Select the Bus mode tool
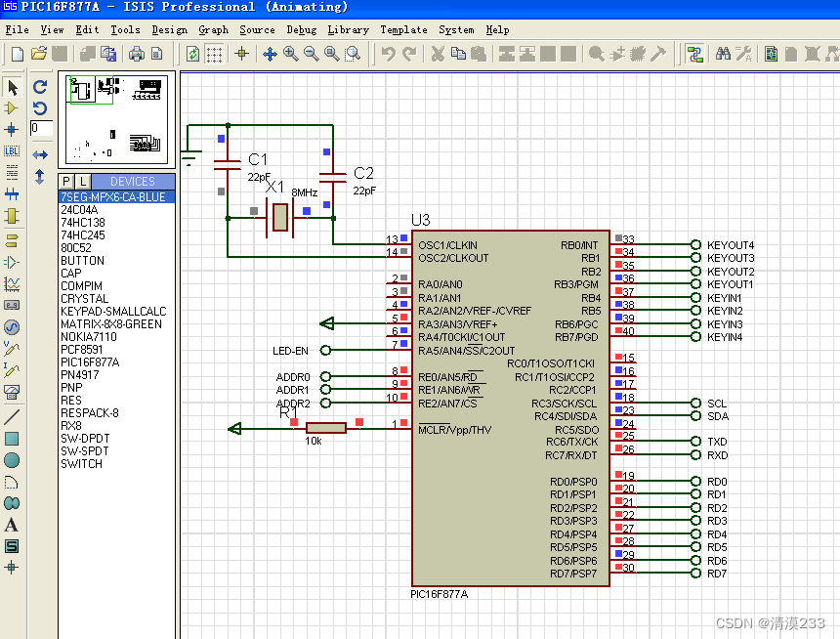Screen dimensions: 840x639 (12, 193)
